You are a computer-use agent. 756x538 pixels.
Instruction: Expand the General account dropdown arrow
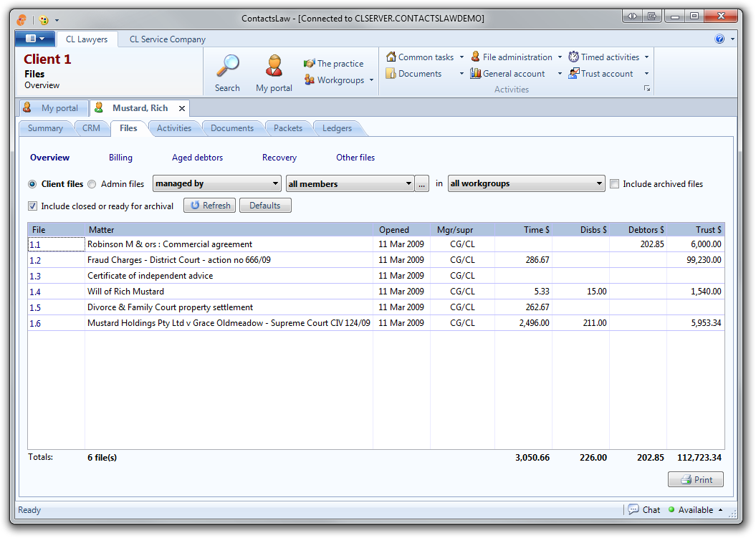pos(560,73)
